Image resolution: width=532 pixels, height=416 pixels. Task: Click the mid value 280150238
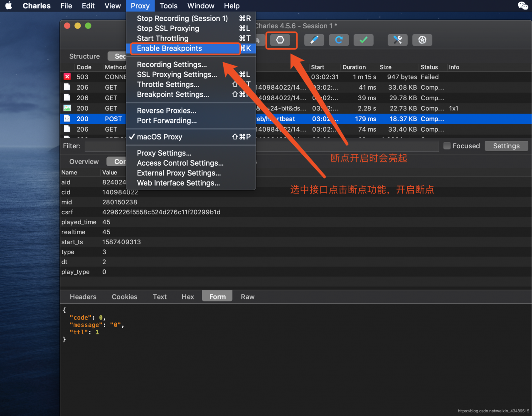pos(120,202)
